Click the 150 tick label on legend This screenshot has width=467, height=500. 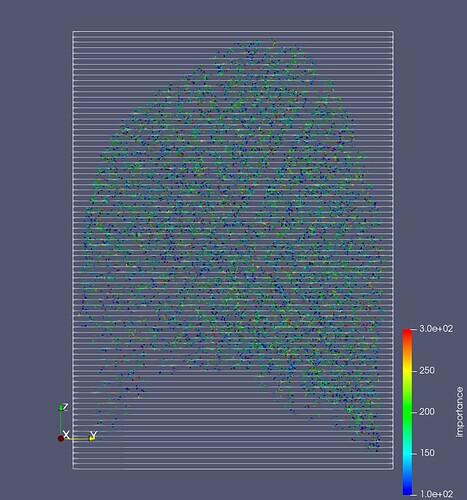pos(427,453)
